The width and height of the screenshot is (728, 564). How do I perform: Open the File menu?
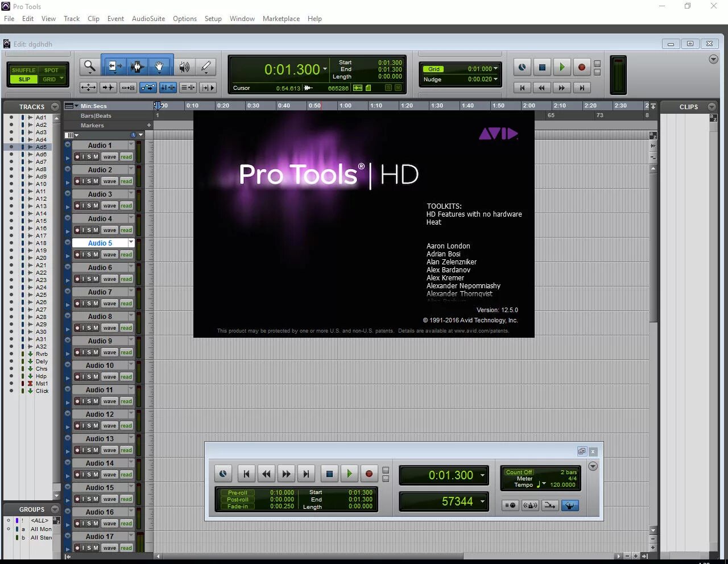(x=9, y=19)
